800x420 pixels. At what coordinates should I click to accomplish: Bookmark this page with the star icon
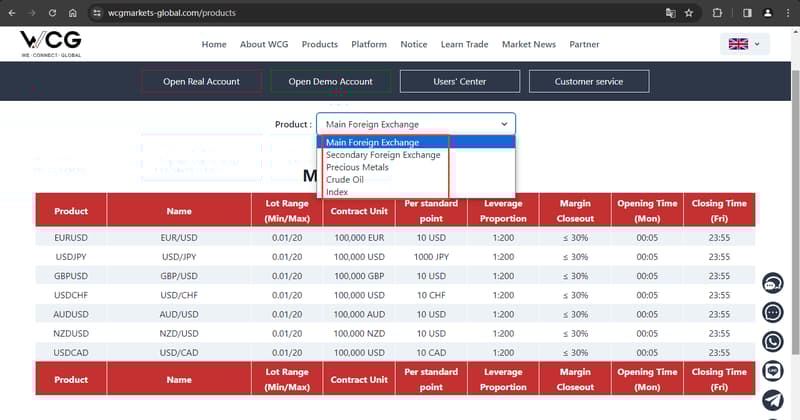point(689,13)
